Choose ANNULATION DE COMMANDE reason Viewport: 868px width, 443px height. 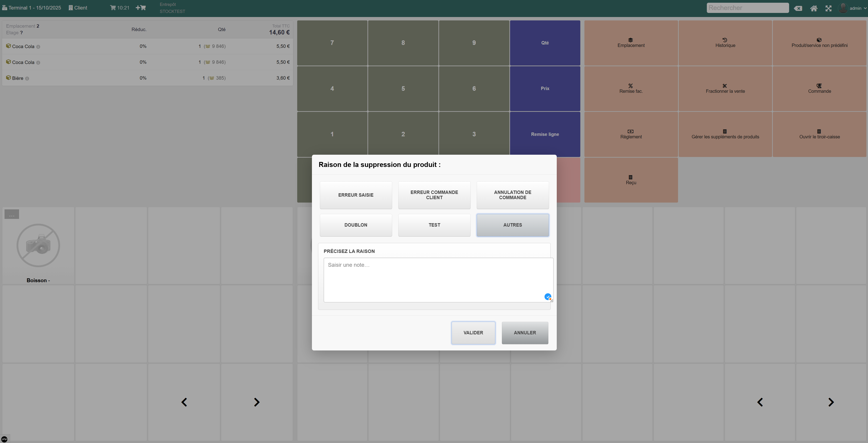(x=512, y=195)
